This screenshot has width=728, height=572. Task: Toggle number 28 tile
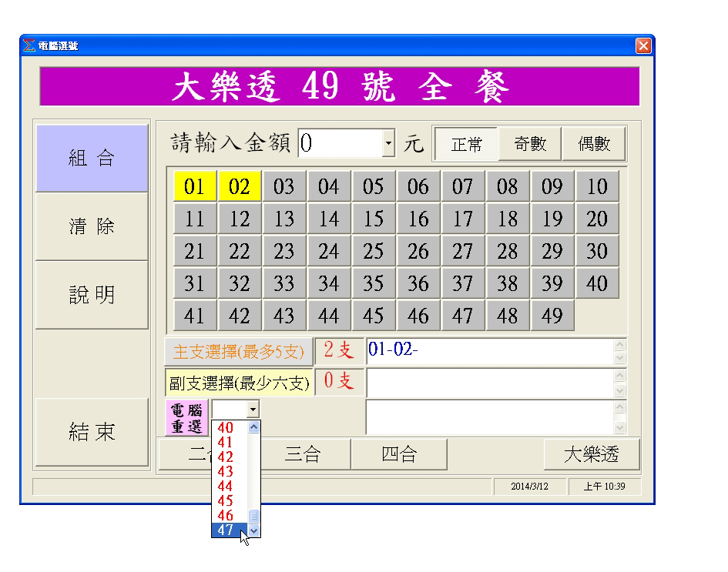[507, 251]
